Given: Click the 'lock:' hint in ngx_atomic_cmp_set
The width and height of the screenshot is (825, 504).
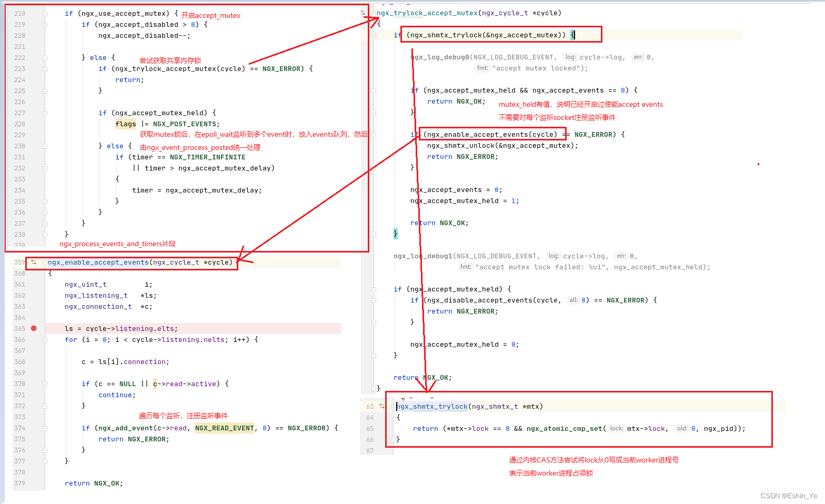Looking at the screenshot, I should [x=617, y=428].
